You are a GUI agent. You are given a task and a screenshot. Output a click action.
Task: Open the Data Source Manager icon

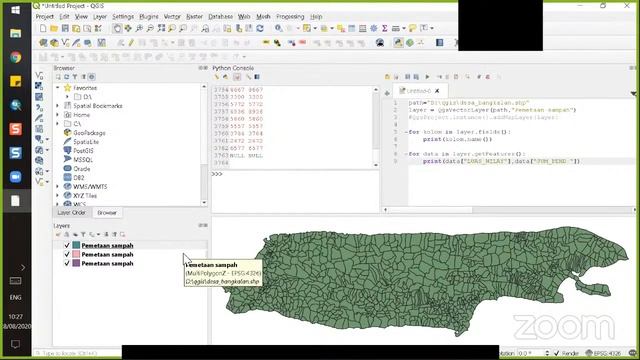click(43, 42)
